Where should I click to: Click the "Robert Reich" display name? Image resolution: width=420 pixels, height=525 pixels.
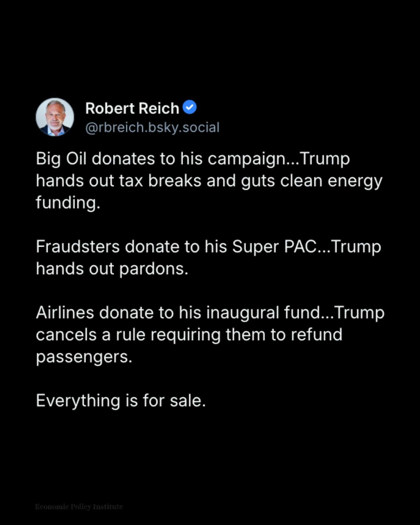(x=132, y=108)
